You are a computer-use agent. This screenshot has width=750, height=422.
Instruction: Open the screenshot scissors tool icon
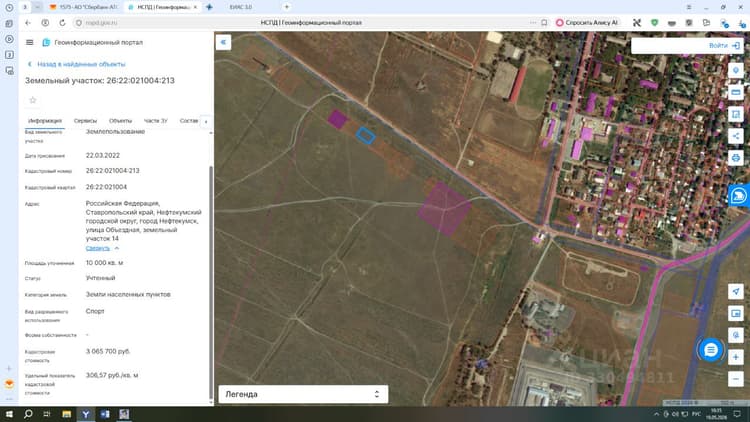point(637,22)
